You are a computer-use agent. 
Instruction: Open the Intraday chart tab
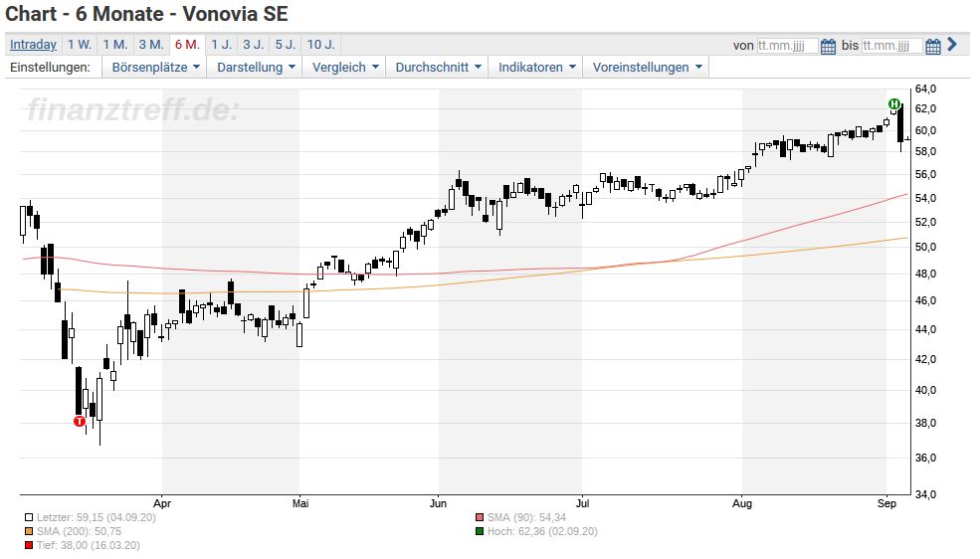pyautogui.click(x=33, y=45)
